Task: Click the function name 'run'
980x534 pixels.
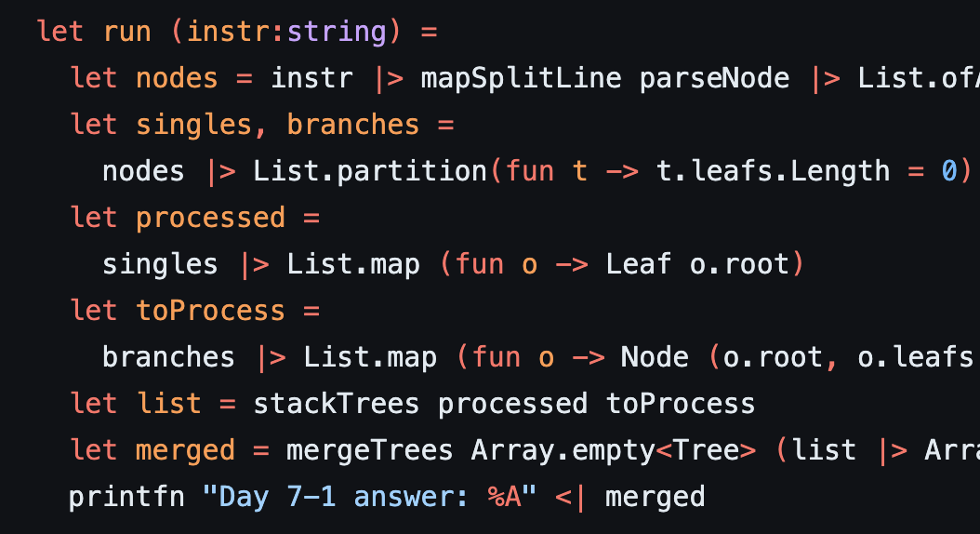Action: coord(127,32)
